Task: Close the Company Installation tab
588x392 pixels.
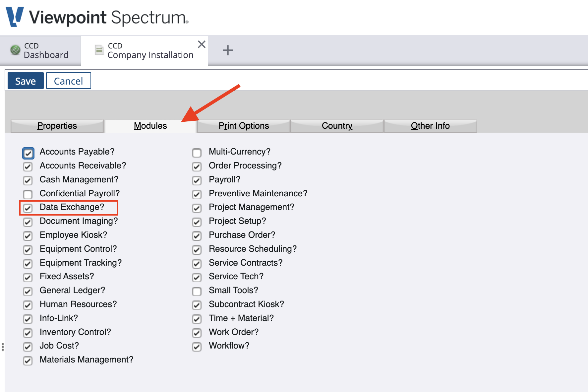Action: [x=202, y=44]
